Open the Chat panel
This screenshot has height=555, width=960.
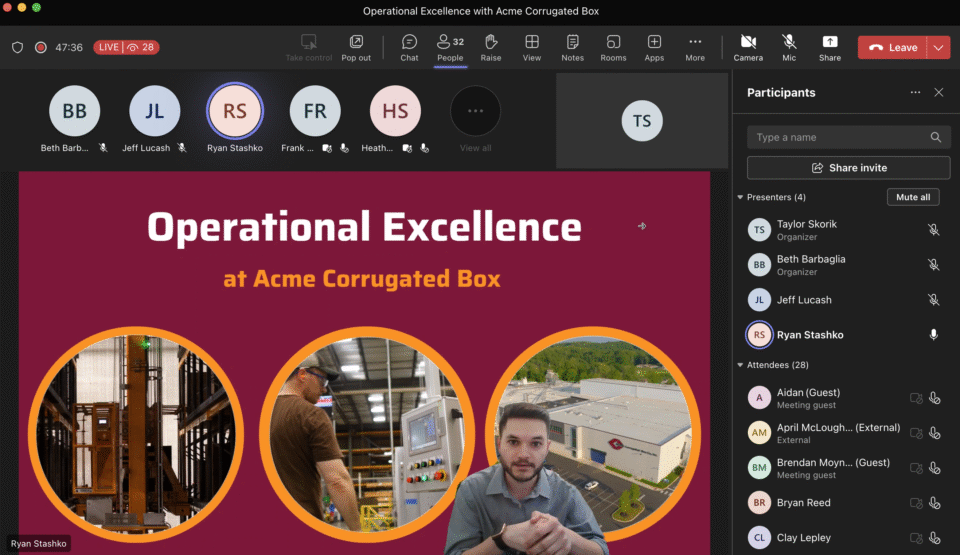click(409, 48)
